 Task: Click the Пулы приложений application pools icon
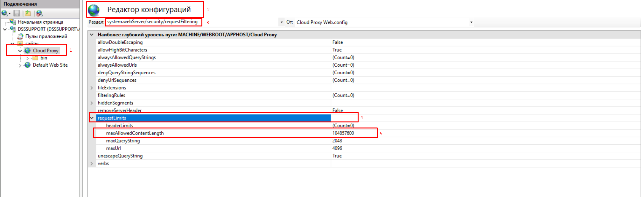(x=20, y=36)
